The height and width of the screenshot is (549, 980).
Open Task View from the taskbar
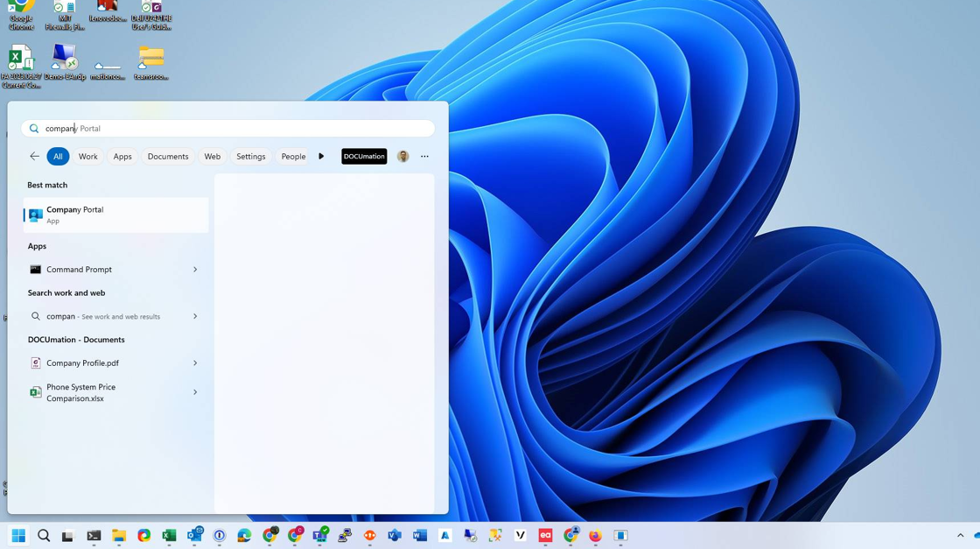pos(67,536)
